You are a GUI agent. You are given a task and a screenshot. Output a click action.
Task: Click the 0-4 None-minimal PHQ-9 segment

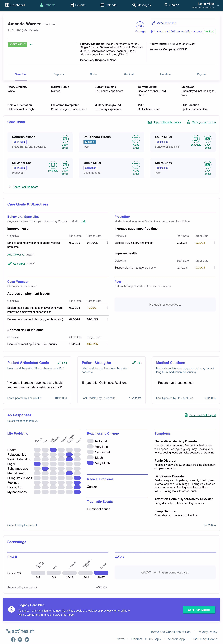point(38,573)
